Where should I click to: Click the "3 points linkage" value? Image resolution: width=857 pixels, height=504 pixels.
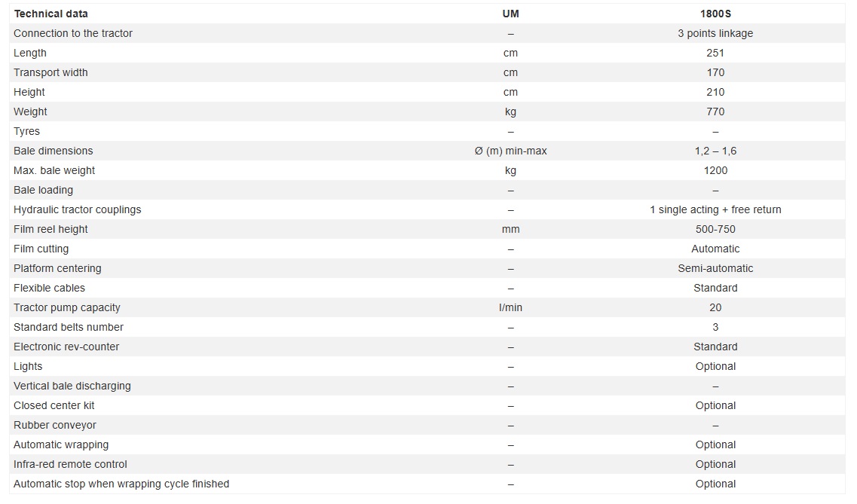click(x=715, y=33)
